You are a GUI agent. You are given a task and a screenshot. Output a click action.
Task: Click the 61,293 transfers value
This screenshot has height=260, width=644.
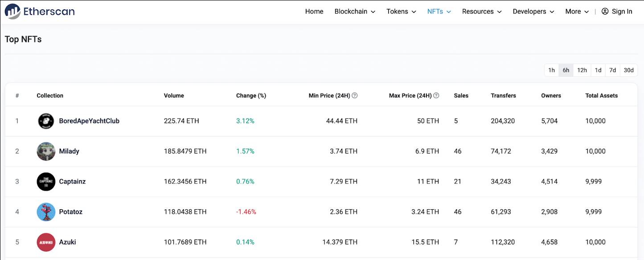coord(501,212)
